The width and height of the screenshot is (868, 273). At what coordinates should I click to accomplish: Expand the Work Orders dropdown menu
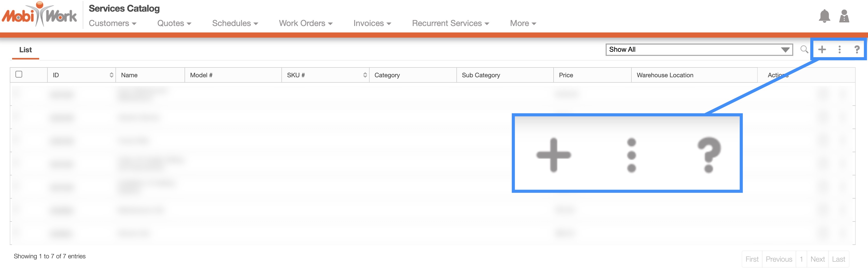coord(305,23)
